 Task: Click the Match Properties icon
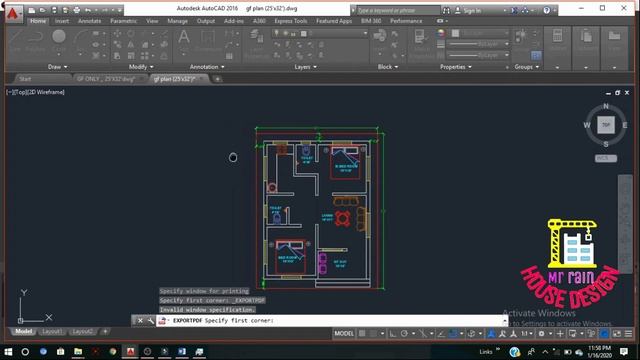click(x=420, y=37)
